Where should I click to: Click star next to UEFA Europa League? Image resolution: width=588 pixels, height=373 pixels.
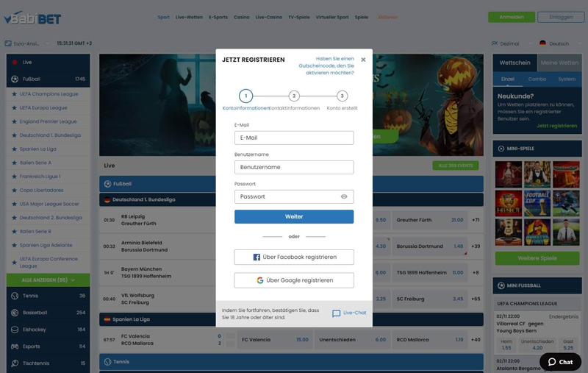[x=14, y=107]
